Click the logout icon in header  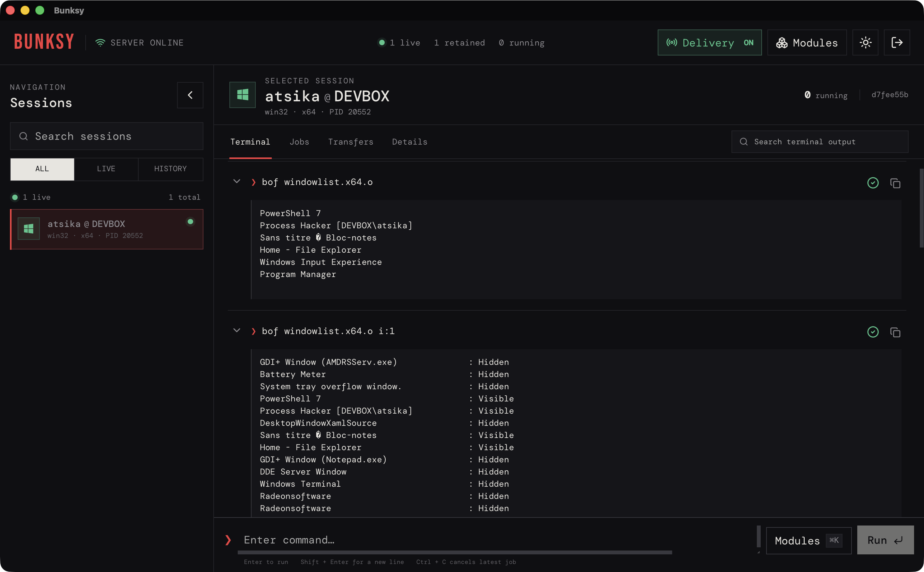[897, 42]
